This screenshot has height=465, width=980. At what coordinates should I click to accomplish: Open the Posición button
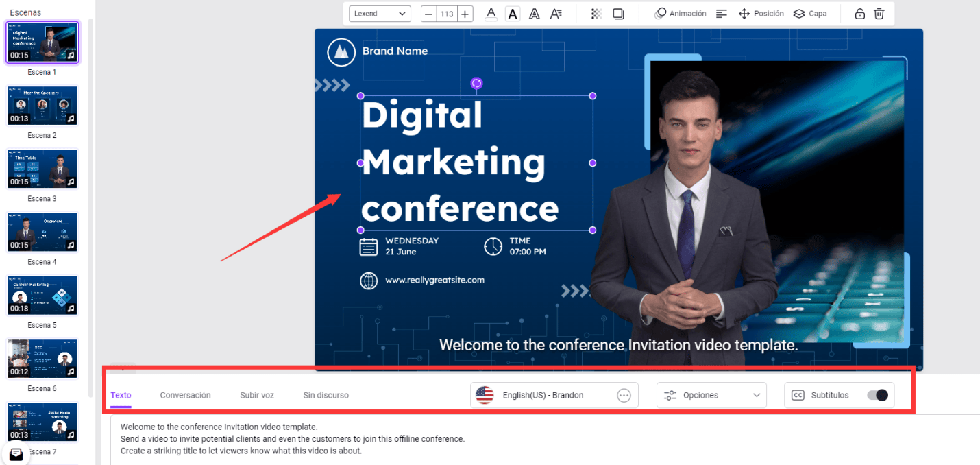(x=761, y=14)
